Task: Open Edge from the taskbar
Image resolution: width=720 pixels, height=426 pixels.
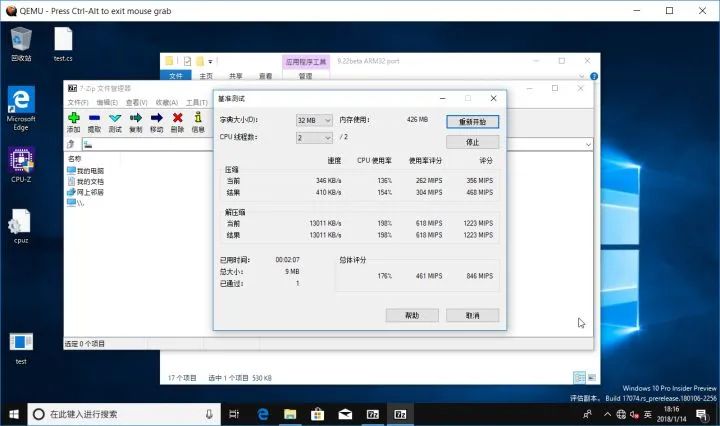Action: point(263,415)
